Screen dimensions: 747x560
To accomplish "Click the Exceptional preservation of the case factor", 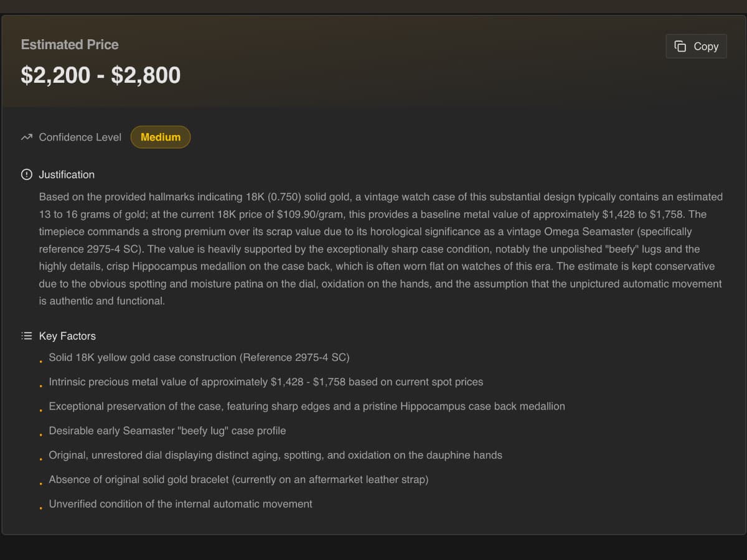I will 307,406.
